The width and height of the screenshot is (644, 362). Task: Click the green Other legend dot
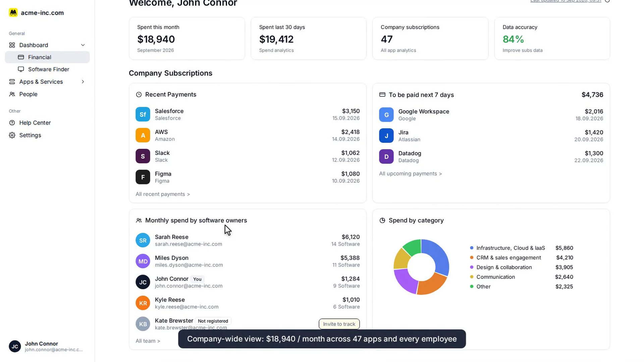pos(472,287)
